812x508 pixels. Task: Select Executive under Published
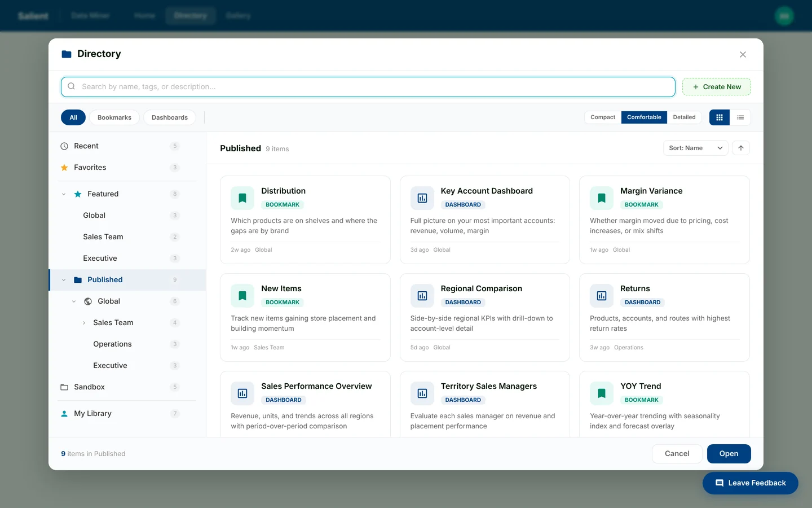coord(127,366)
